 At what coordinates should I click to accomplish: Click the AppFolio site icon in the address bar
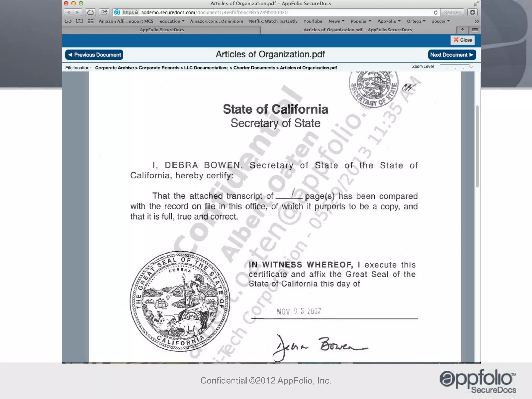[x=117, y=12]
